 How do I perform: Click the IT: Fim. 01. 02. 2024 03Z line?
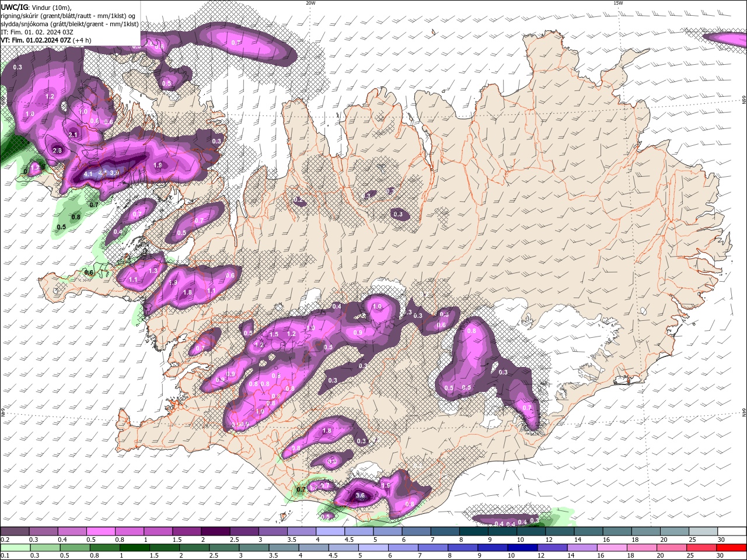click(36, 32)
